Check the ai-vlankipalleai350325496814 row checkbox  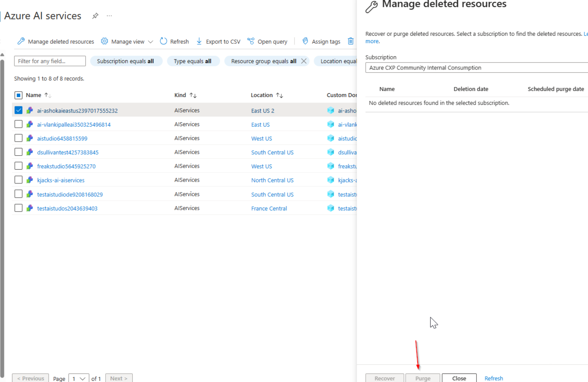tap(18, 124)
